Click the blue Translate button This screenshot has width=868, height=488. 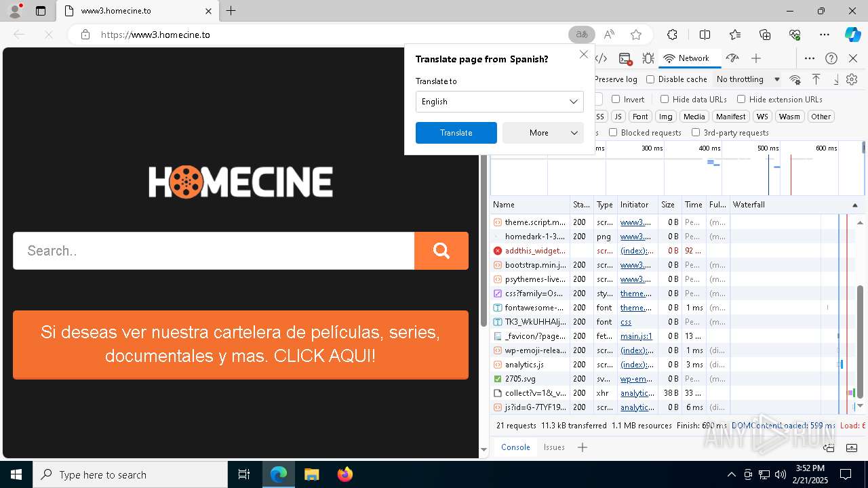point(456,133)
